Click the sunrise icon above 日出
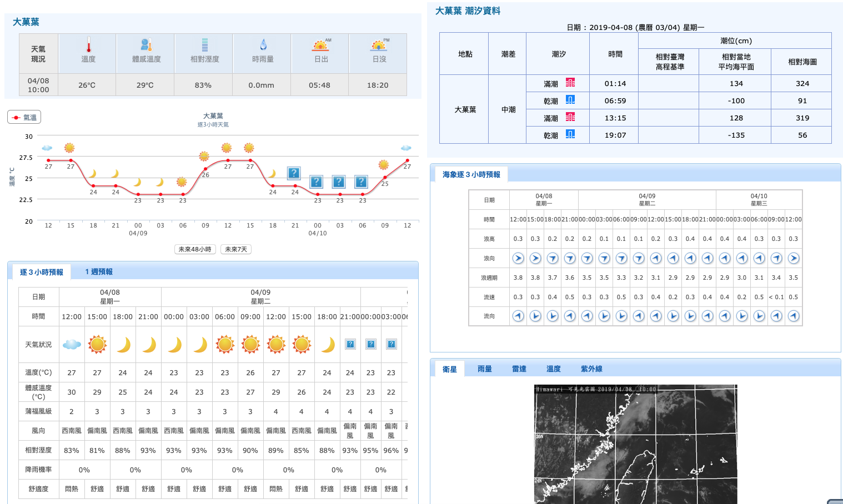The height and width of the screenshot is (504, 843). click(x=321, y=45)
